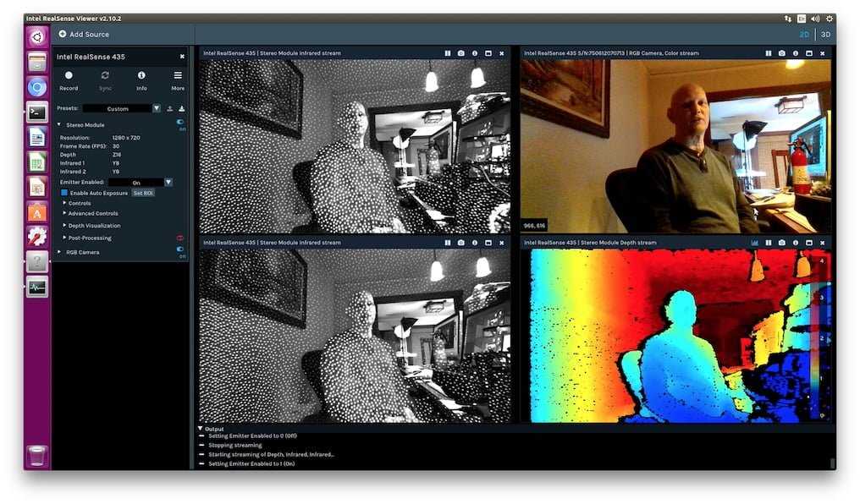This screenshot has height=504, width=860.
Task: Click Add Source button
Action: tap(84, 34)
